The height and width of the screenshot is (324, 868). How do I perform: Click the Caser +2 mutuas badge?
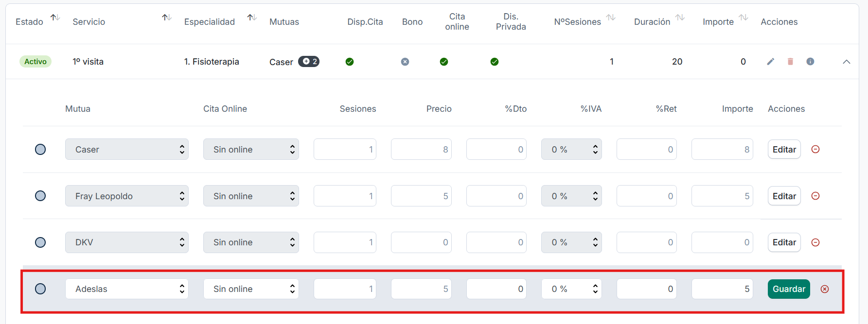pyautogui.click(x=309, y=62)
